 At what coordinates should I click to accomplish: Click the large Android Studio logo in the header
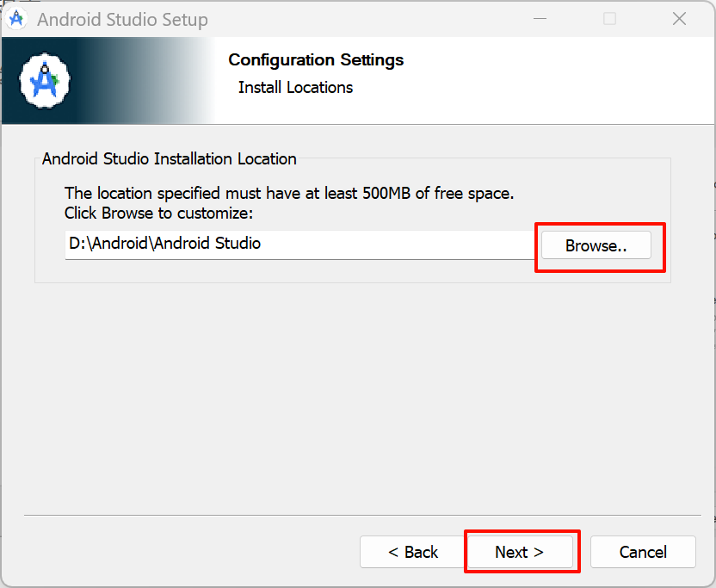point(44,81)
